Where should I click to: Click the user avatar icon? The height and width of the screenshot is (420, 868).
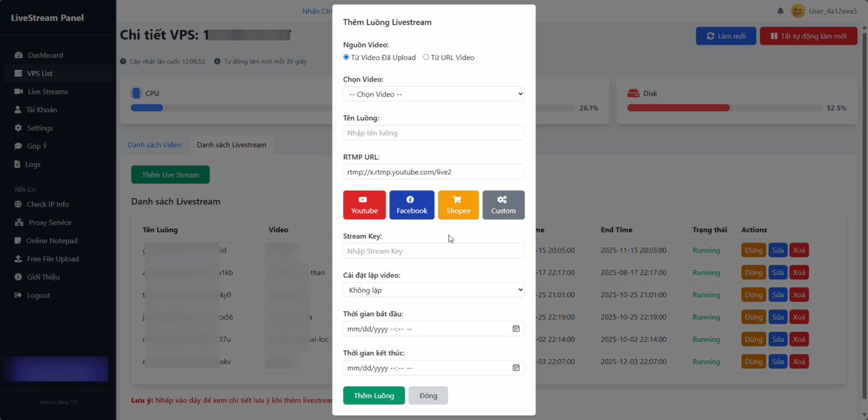tap(798, 11)
